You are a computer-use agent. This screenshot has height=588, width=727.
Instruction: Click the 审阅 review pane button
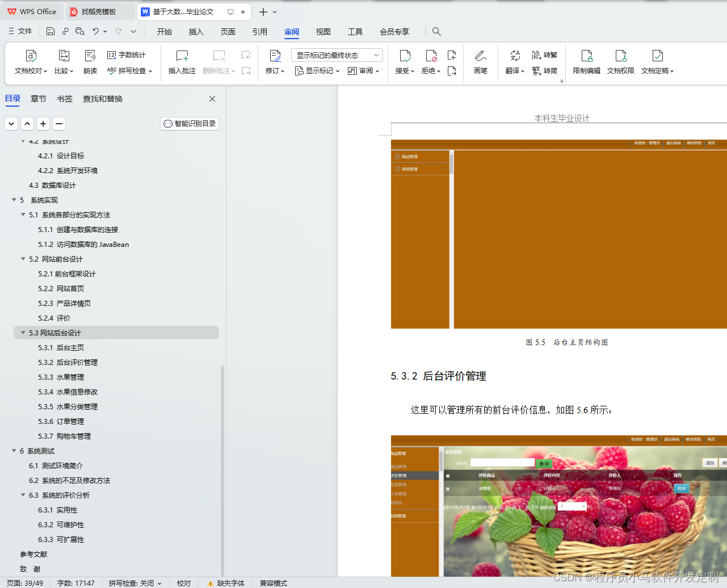(363, 71)
